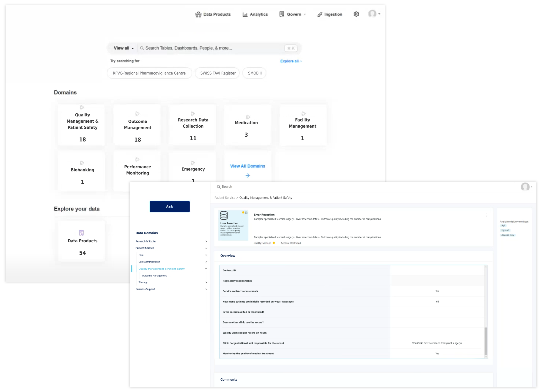The image size is (541, 392).
Task: Open the View all dropdown
Action: point(124,48)
